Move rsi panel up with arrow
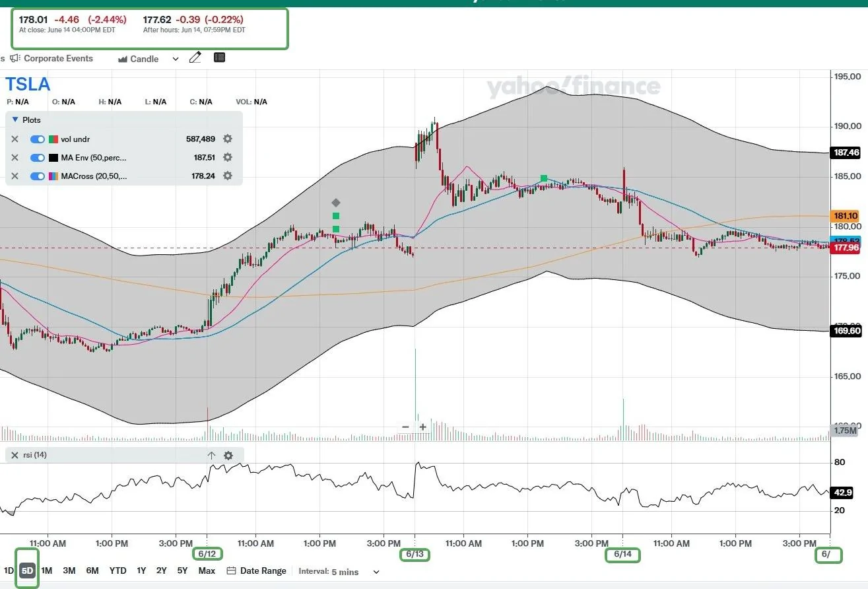Image resolution: width=868 pixels, height=589 pixels. (211, 456)
